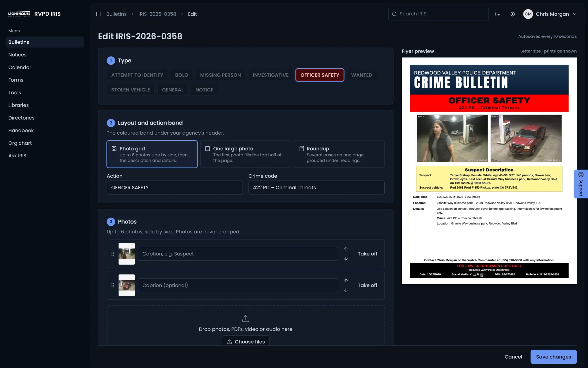Go to Notices menu item
The image size is (588, 368).
pyautogui.click(x=45, y=55)
